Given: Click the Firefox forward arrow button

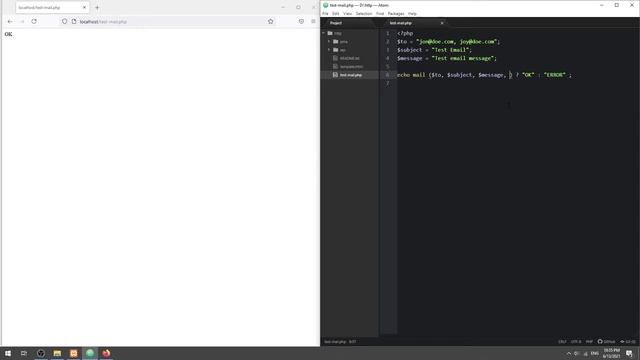Looking at the screenshot, I should click(x=22, y=21).
